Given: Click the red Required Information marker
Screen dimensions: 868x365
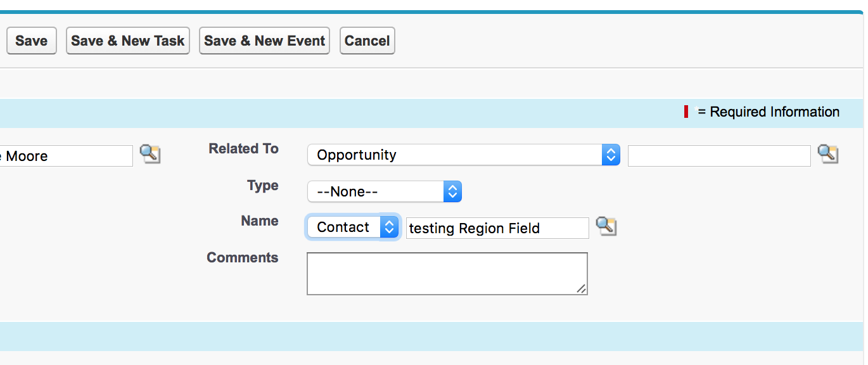Looking at the screenshot, I should click(686, 112).
